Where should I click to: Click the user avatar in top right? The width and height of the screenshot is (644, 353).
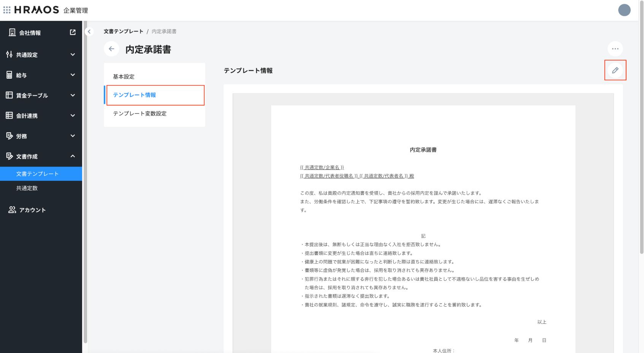point(624,10)
